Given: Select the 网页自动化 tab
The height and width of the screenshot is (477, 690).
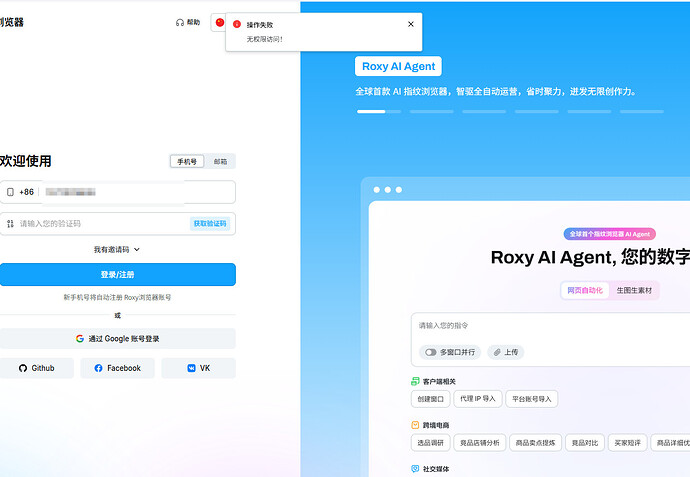Looking at the screenshot, I should pos(585,290).
